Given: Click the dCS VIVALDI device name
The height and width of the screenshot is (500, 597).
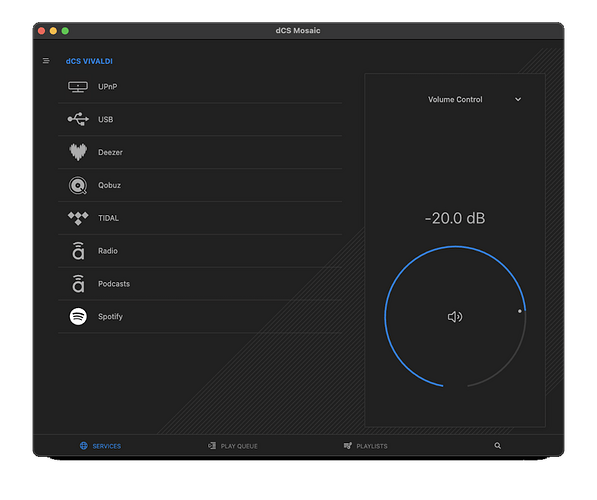Looking at the screenshot, I should 89,61.
